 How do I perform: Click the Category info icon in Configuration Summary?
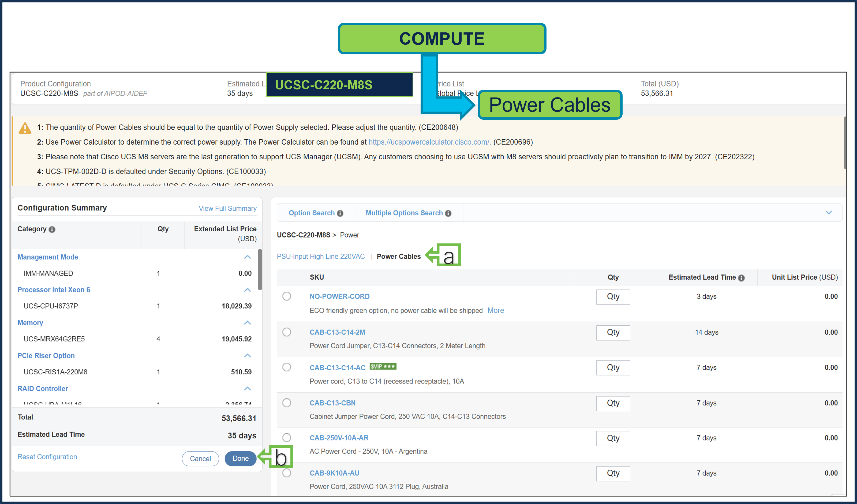click(52, 230)
